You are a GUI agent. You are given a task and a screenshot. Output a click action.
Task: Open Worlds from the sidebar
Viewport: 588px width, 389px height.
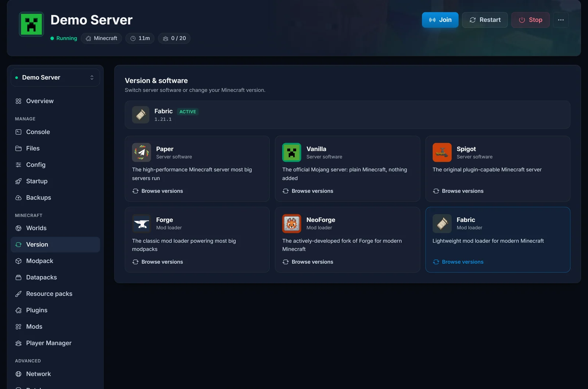coord(55,228)
